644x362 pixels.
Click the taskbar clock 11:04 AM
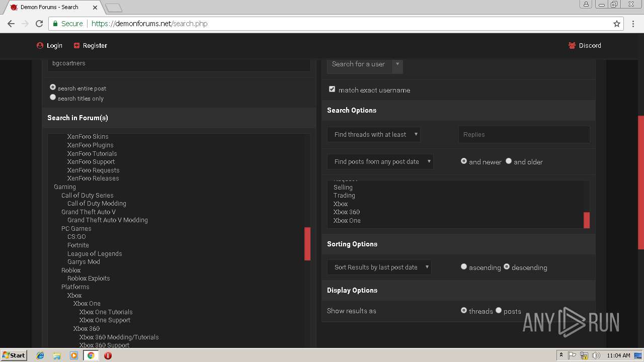(x=618, y=355)
